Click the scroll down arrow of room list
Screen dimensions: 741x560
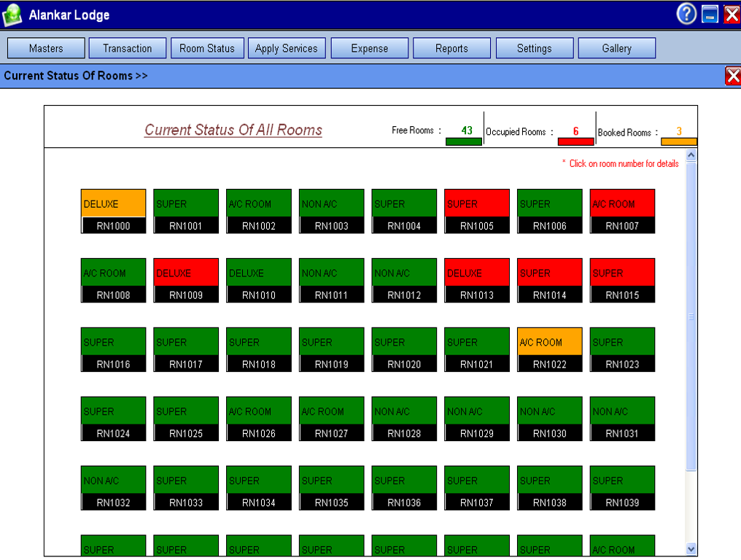coord(691,549)
